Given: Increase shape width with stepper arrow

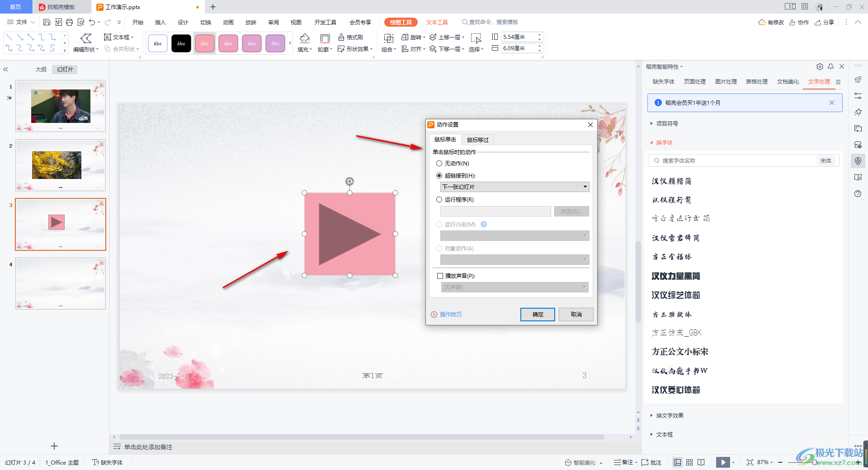Looking at the screenshot, I should tap(540, 46).
